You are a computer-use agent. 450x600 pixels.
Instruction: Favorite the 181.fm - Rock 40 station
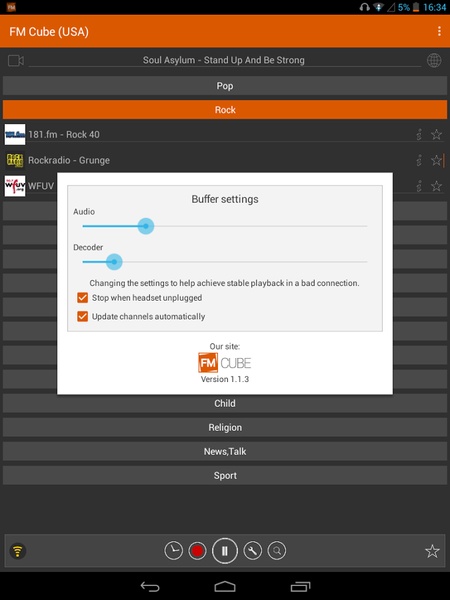tap(436, 134)
